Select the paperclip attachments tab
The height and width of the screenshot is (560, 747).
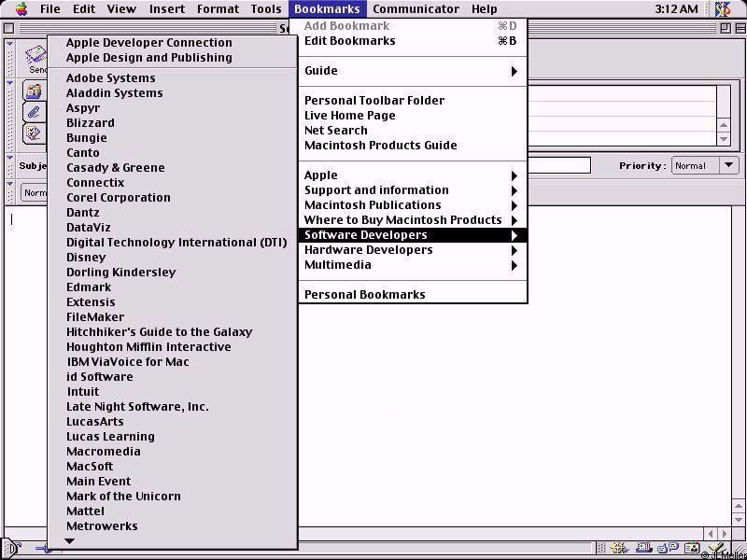35,112
